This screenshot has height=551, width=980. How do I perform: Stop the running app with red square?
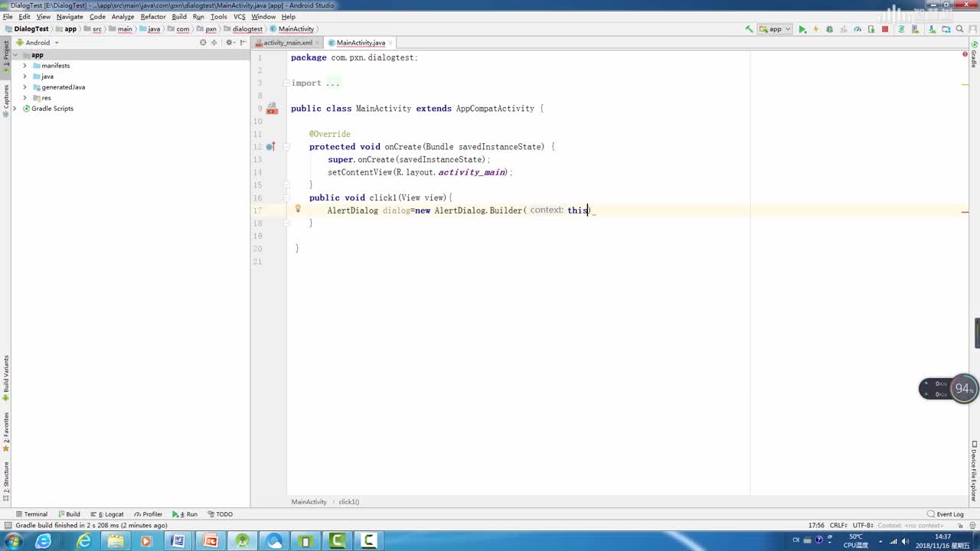[x=885, y=29]
